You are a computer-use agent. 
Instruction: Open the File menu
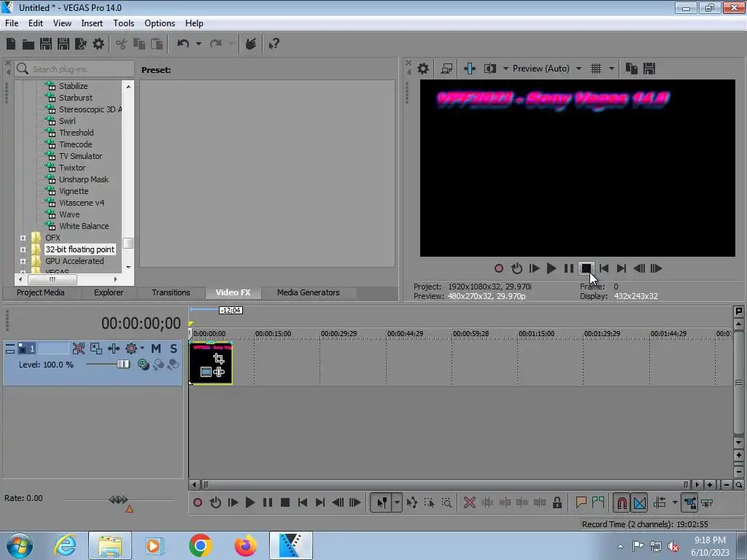coord(12,23)
